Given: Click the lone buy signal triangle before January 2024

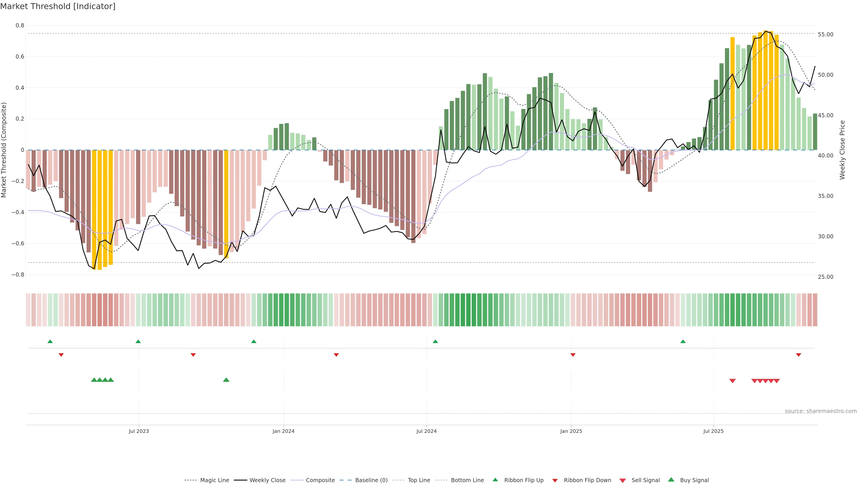Looking at the screenshot, I should [x=226, y=380].
